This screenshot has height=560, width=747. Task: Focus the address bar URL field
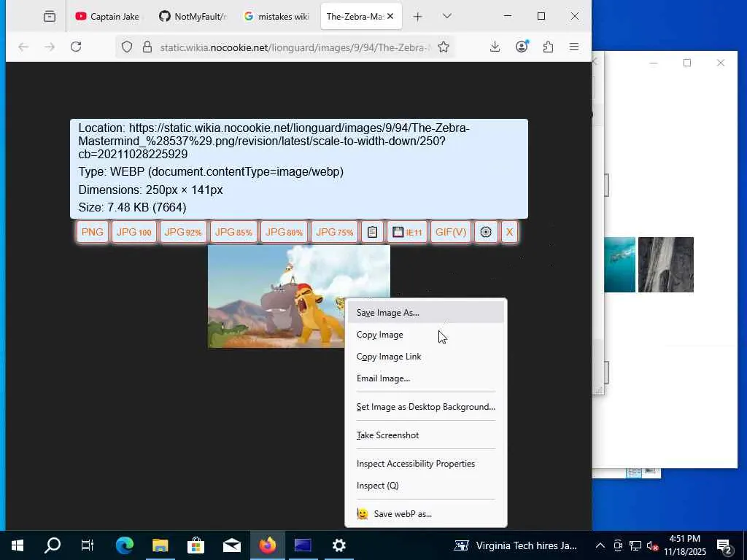[x=294, y=47]
